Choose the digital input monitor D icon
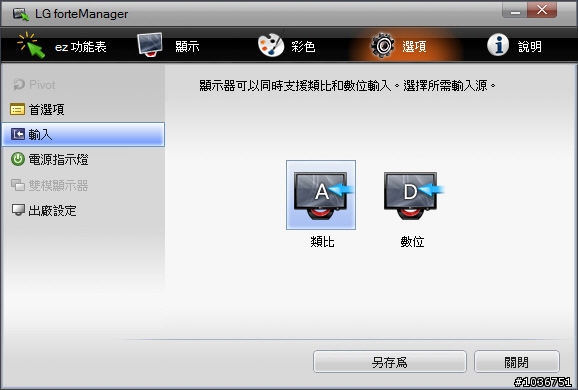Screen dimensions: 578x390 click(413, 195)
